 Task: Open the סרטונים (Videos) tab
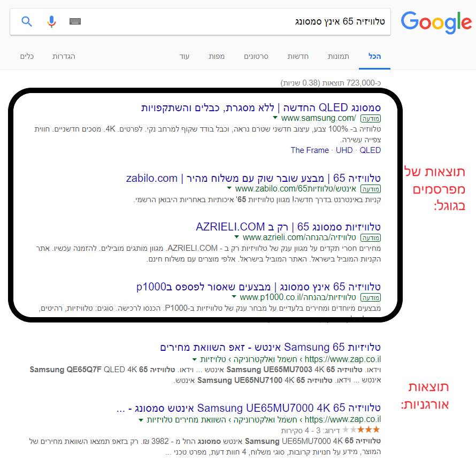(256, 56)
